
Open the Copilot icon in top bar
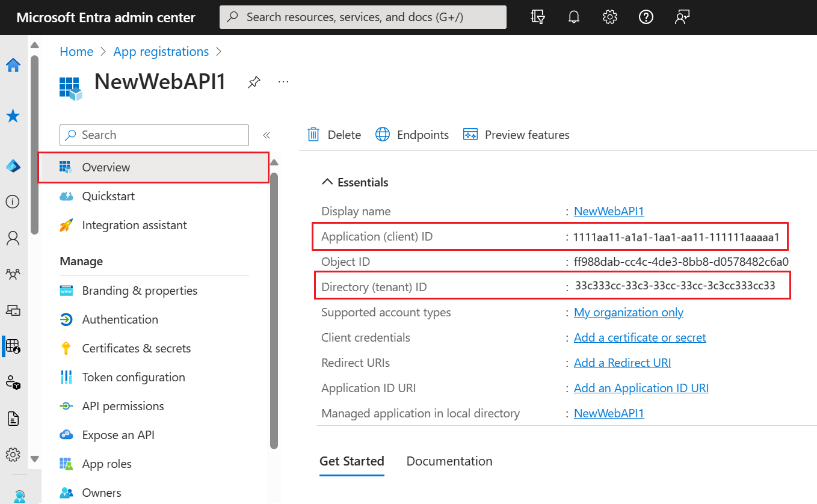pos(538,17)
